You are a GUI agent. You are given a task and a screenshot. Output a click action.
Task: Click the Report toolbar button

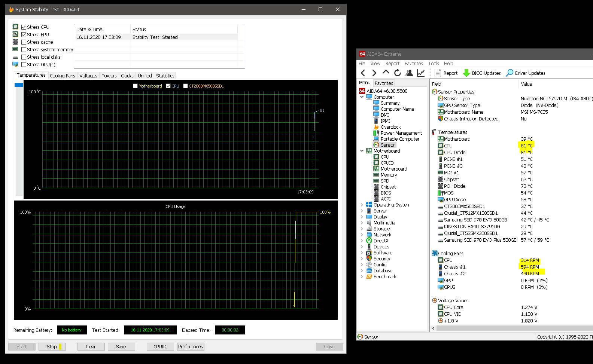[446, 73]
